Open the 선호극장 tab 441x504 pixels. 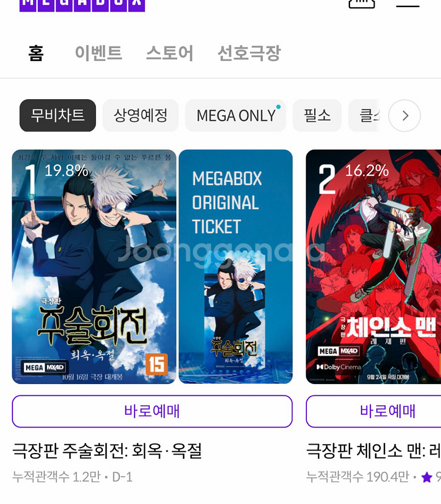point(249,53)
